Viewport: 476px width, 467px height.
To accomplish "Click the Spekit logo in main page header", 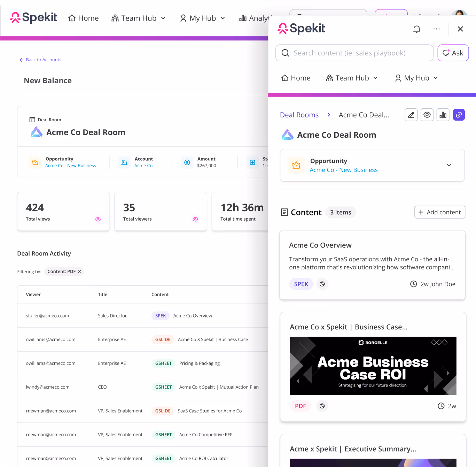I will coord(34,17).
